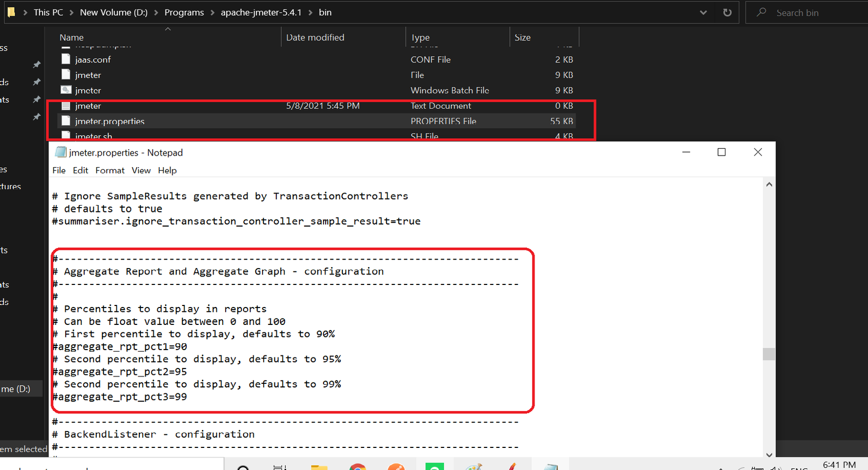Open the Notepad Edit menu
This screenshot has height=470, width=868.
point(80,170)
